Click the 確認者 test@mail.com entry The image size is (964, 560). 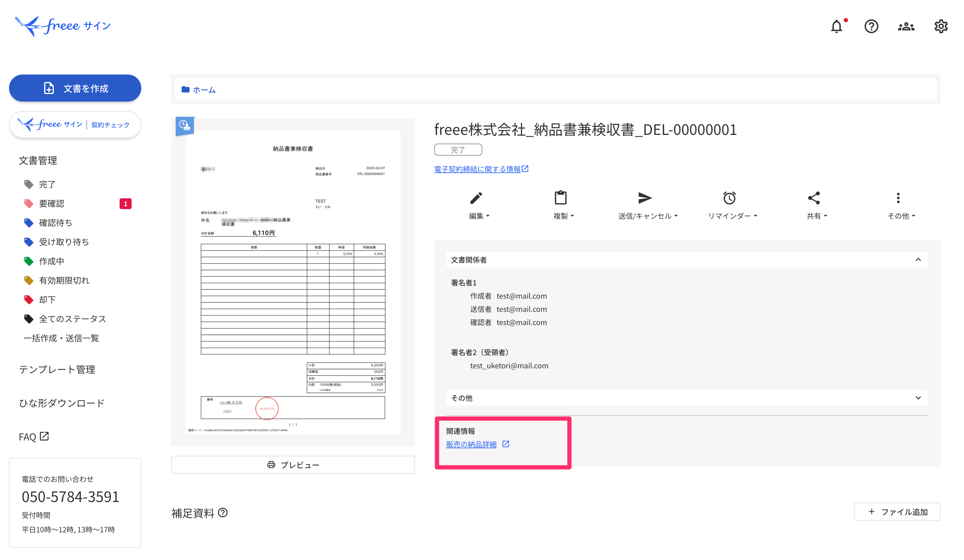(508, 322)
